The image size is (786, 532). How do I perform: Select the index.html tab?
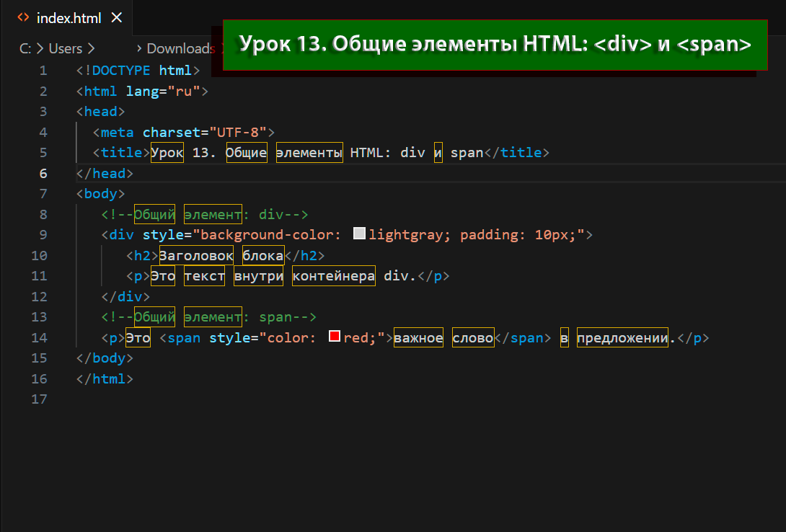pyautogui.click(x=69, y=18)
